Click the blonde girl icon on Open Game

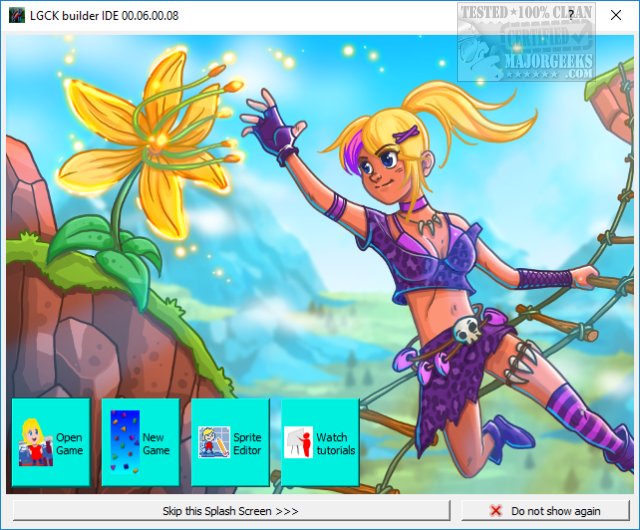(36, 442)
